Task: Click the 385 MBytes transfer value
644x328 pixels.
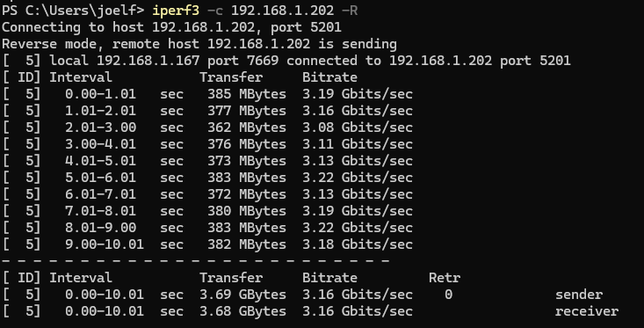Action: (x=246, y=94)
